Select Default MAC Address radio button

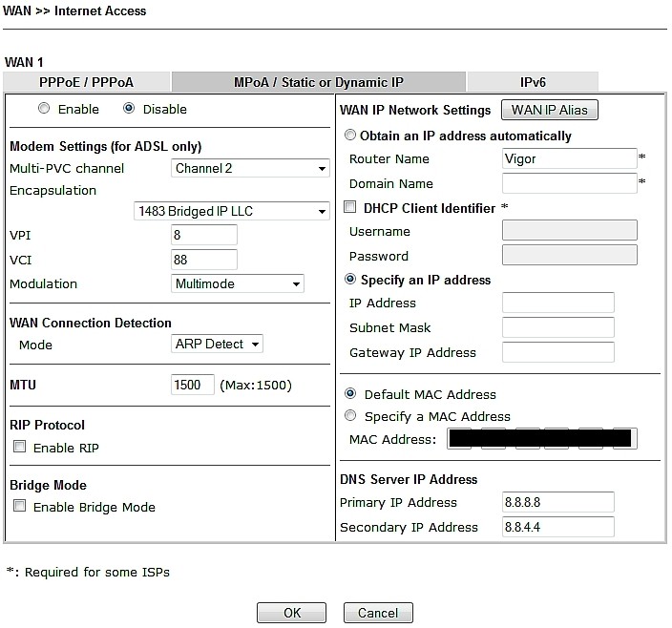click(x=350, y=393)
